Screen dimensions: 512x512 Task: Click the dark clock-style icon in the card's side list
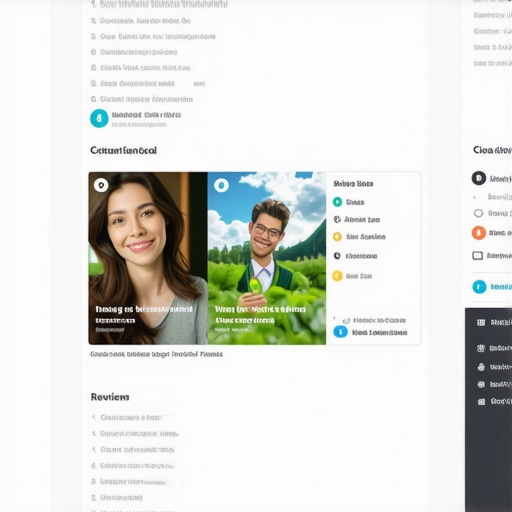[x=337, y=256]
